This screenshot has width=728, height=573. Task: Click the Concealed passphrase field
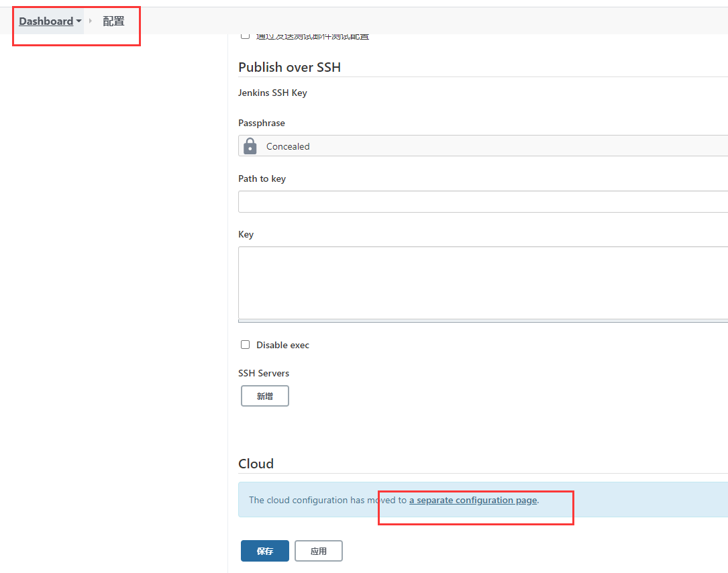point(483,146)
